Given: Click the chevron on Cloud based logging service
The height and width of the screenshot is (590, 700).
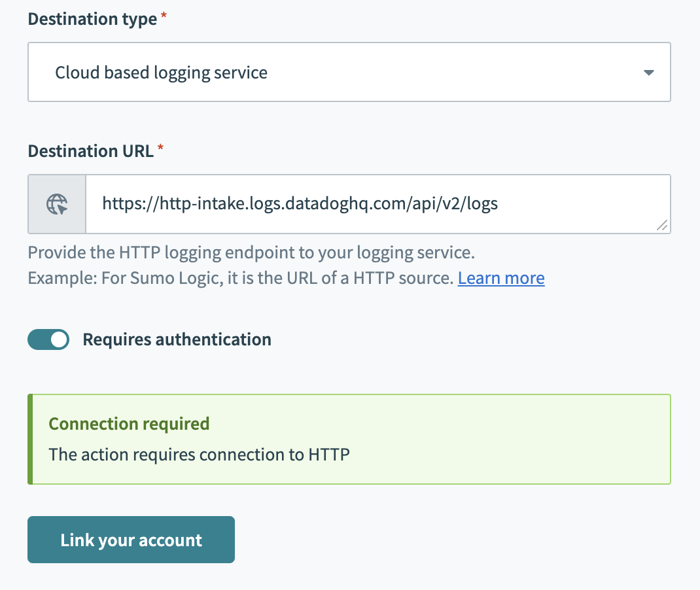Looking at the screenshot, I should pyautogui.click(x=648, y=73).
